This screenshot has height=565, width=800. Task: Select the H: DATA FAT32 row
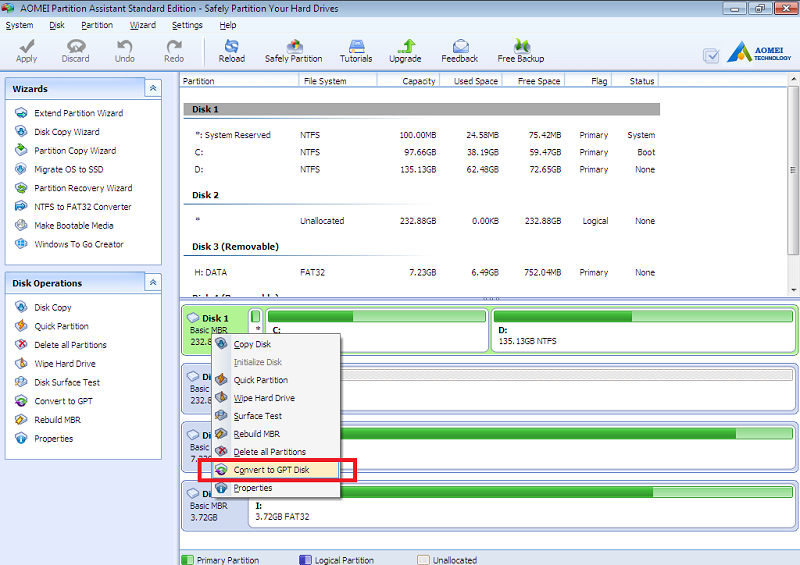tap(421, 272)
